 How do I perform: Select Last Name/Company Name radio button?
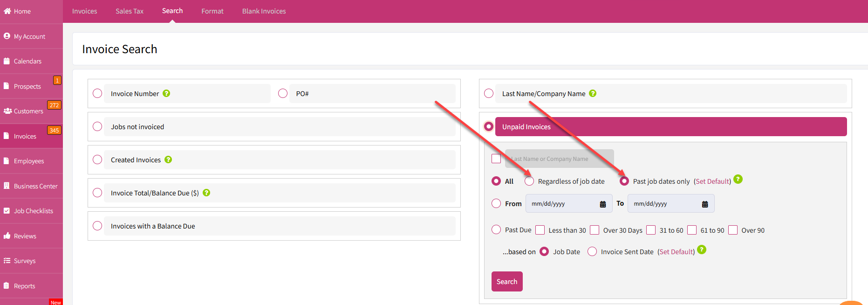click(489, 93)
